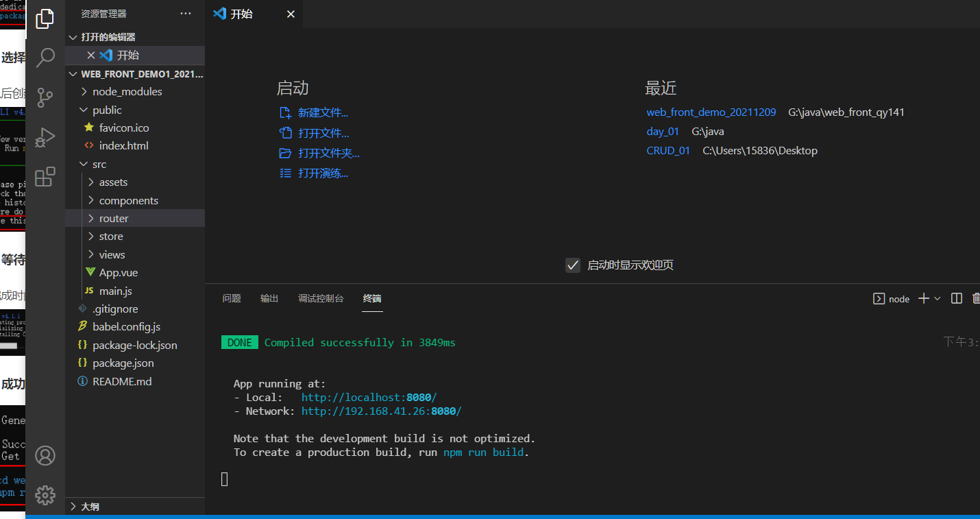The height and width of the screenshot is (519, 980).
Task: Open the launch profile dropdown beside plus
Action: pyautogui.click(x=938, y=298)
